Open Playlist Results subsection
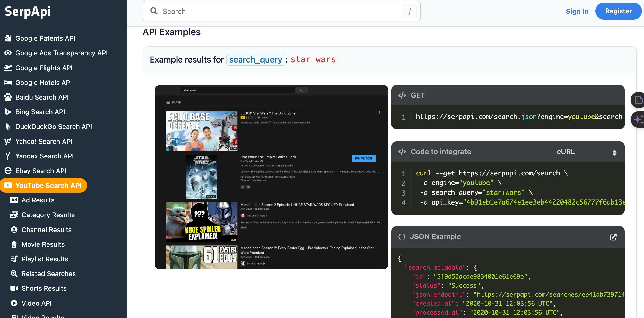The height and width of the screenshot is (318, 644). pyautogui.click(x=45, y=259)
